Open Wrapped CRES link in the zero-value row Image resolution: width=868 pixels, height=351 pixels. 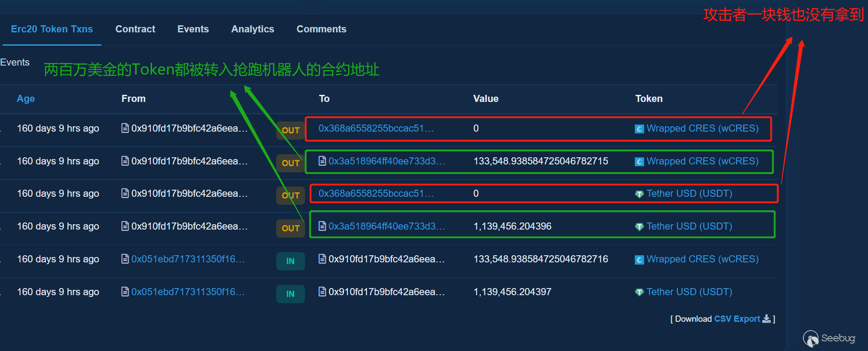[x=703, y=128]
